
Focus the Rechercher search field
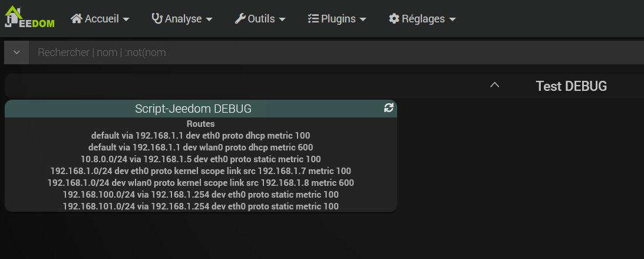(336, 53)
